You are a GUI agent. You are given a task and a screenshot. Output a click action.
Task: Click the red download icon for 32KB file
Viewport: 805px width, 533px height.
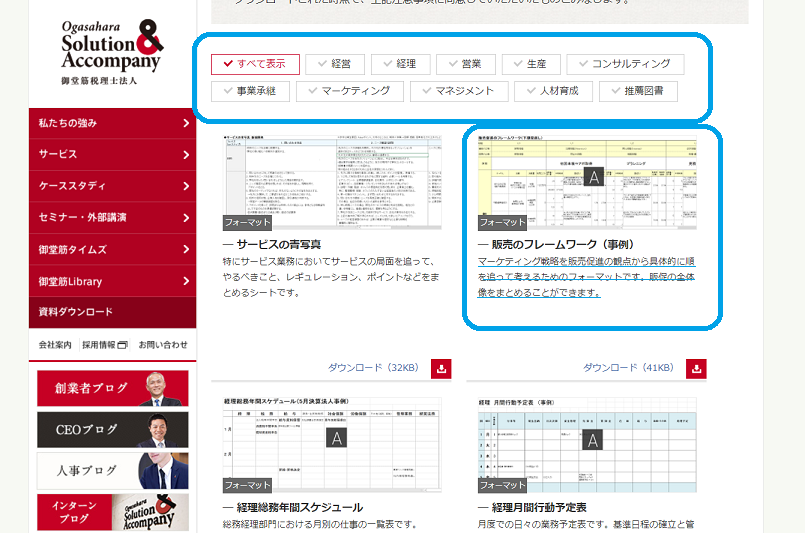point(441,369)
